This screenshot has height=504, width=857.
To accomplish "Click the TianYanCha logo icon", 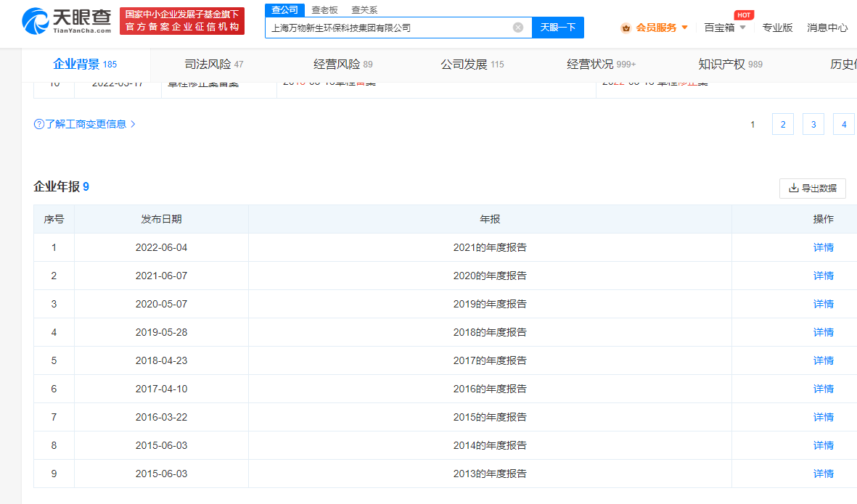I will (35, 21).
